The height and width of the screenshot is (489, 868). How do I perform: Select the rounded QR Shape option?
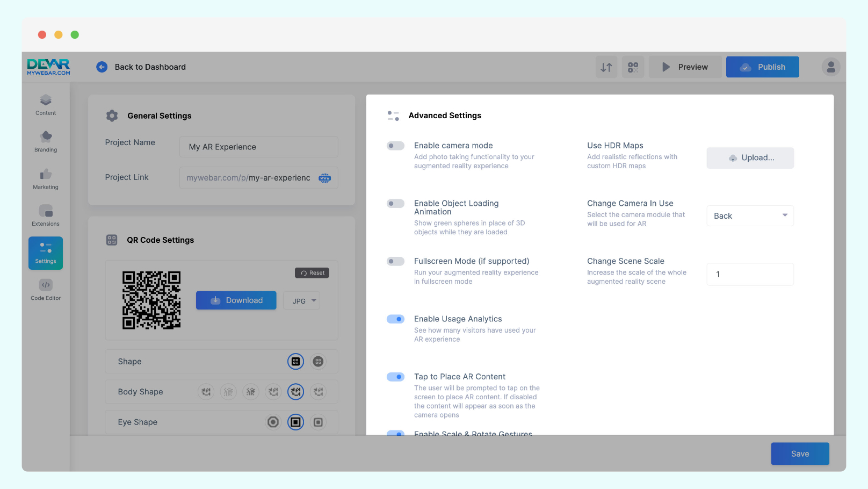pos(318,362)
